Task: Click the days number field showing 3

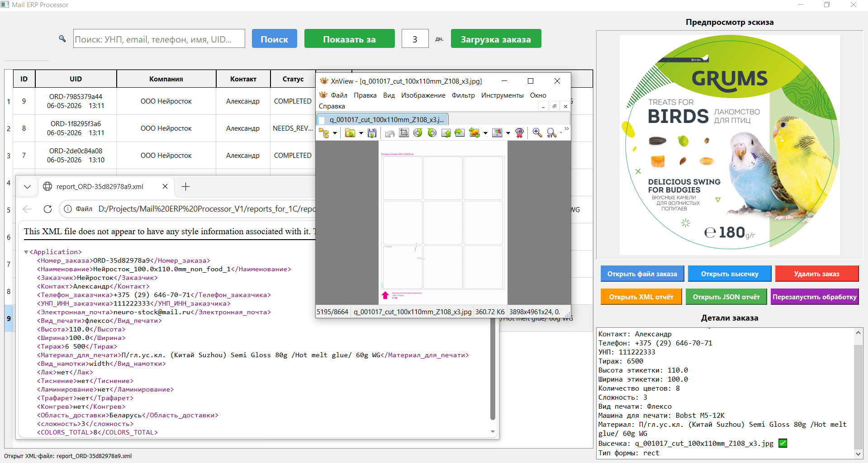Action: coord(415,39)
